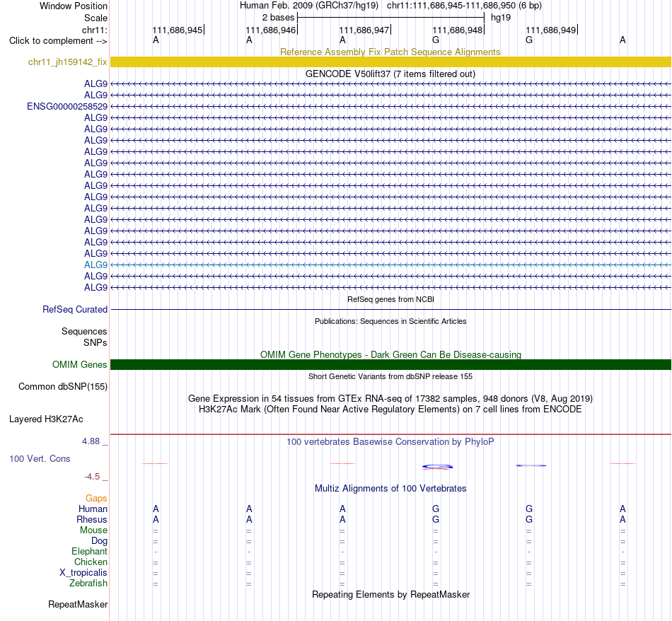Image resolution: width=672 pixels, height=621 pixels.
Task: Select the Human alignment row label
Action: [x=93, y=509]
